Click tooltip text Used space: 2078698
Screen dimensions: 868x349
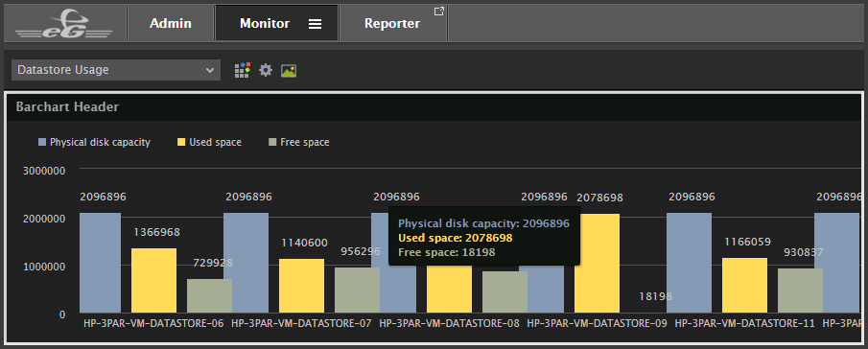tap(455, 239)
